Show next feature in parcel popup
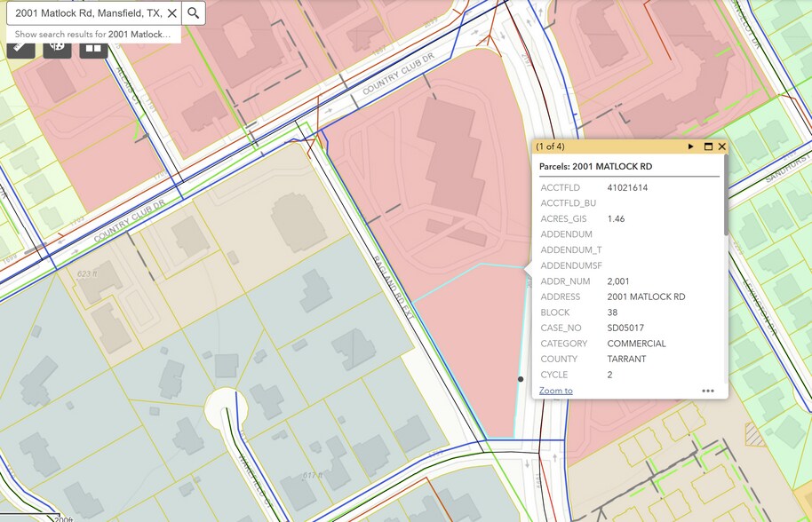Image resolution: width=812 pixels, height=522 pixels. (x=691, y=146)
